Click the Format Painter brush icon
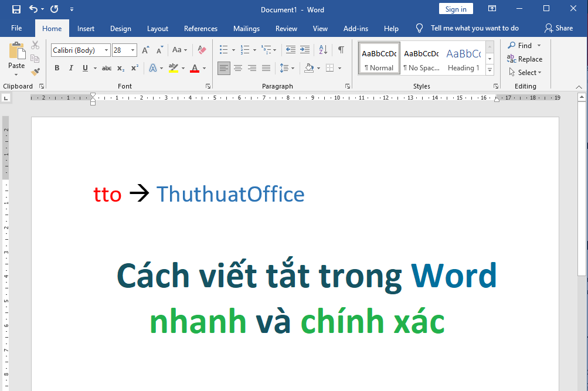588x391 pixels. [x=35, y=72]
